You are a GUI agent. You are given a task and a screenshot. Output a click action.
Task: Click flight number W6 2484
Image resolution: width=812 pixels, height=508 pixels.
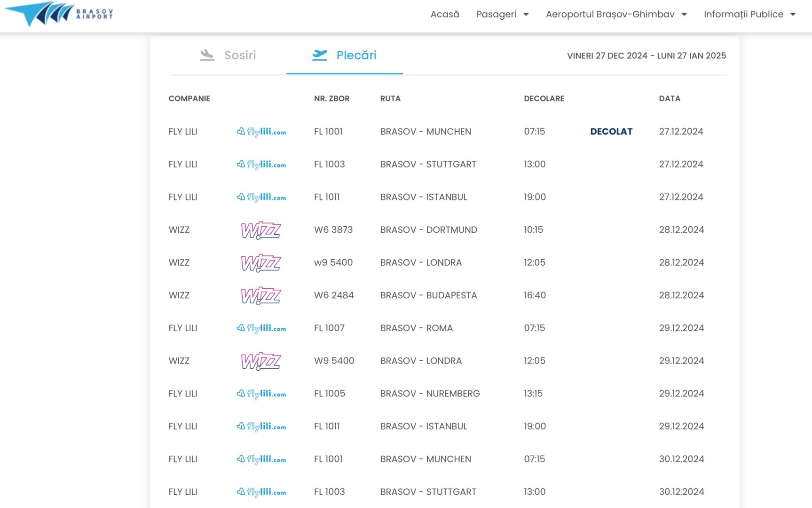tap(334, 295)
